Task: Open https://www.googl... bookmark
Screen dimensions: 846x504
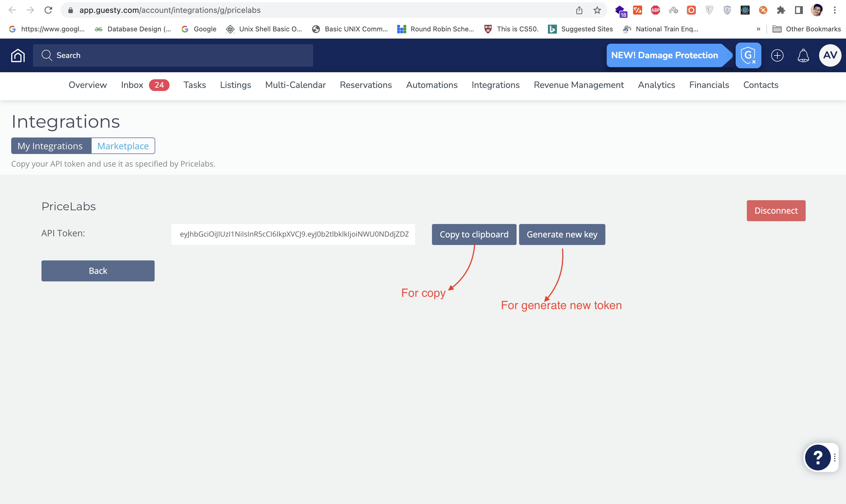Action: tap(47, 29)
